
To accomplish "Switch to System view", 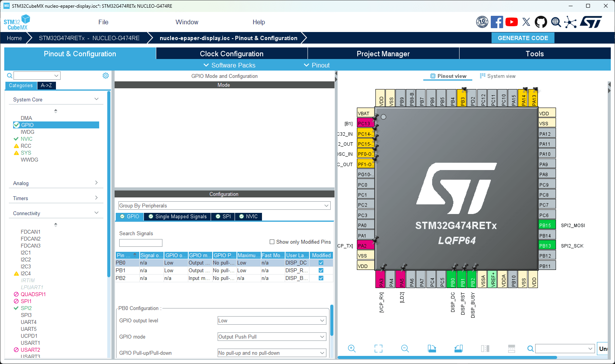I will [497, 76].
